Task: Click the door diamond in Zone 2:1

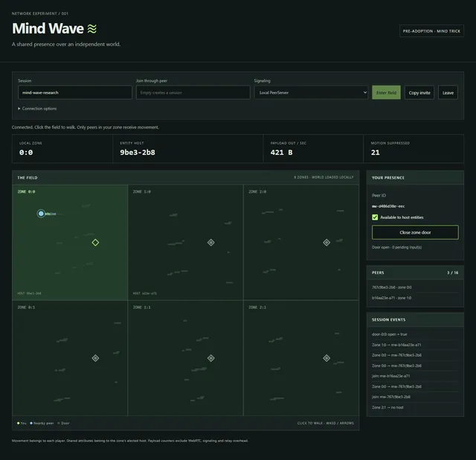Action: tap(327, 358)
